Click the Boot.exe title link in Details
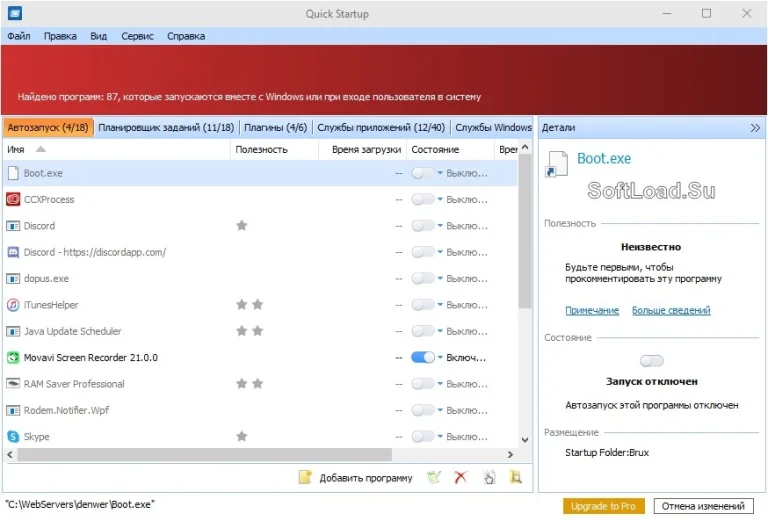This screenshot has height=521, width=768. [604, 158]
